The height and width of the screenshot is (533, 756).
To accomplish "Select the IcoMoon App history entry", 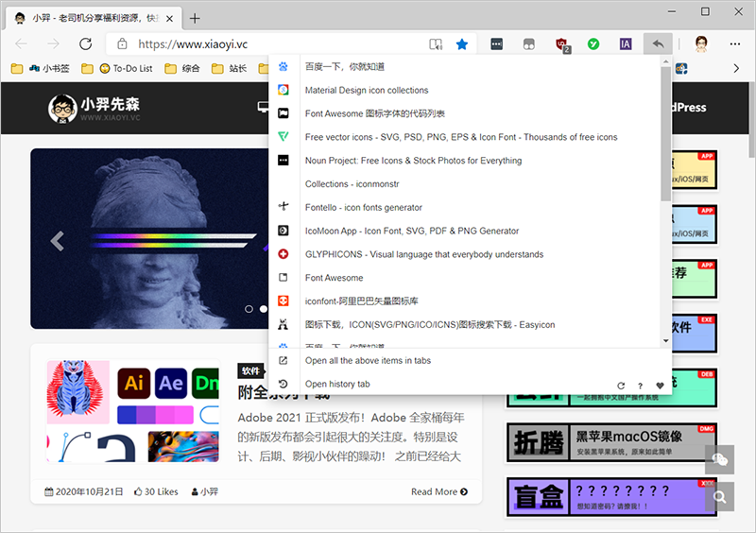I will (411, 231).
